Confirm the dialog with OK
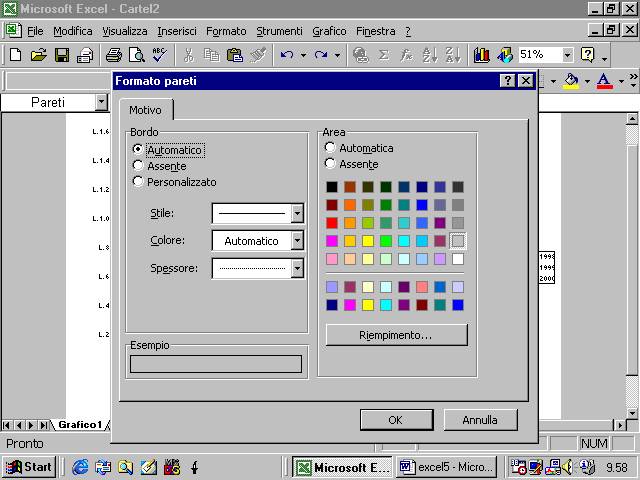 pyautogui.click(x=396, y=420)
